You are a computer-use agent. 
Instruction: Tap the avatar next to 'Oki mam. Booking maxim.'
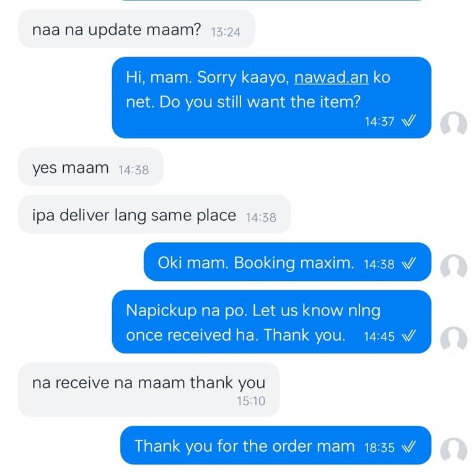coord(454,267)
